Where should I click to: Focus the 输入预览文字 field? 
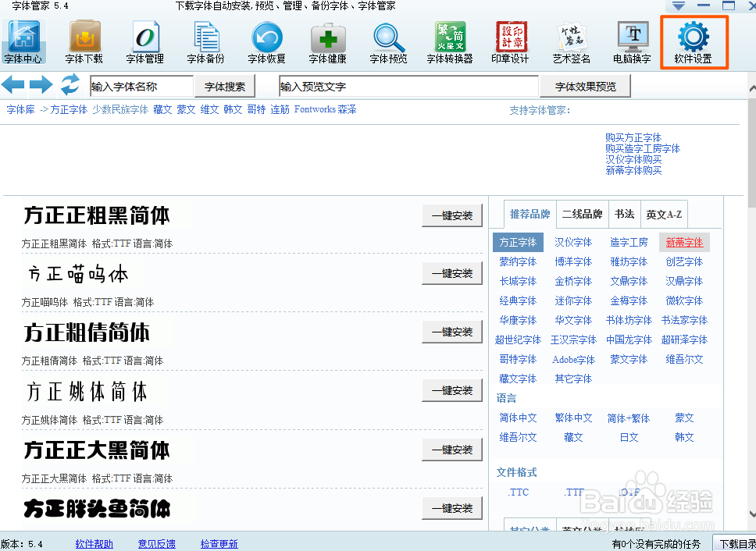[x=408, y=87]
